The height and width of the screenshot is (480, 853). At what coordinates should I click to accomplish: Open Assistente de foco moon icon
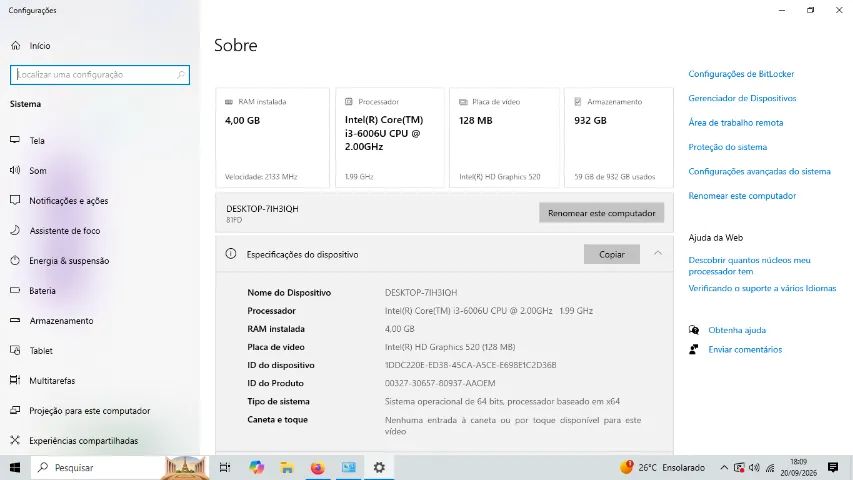(15, 230)
